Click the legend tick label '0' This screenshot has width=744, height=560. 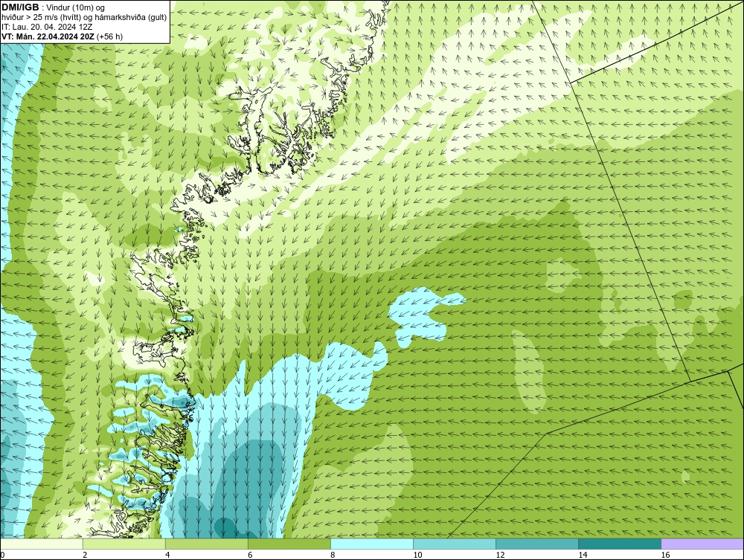click(x=2, y=555)
